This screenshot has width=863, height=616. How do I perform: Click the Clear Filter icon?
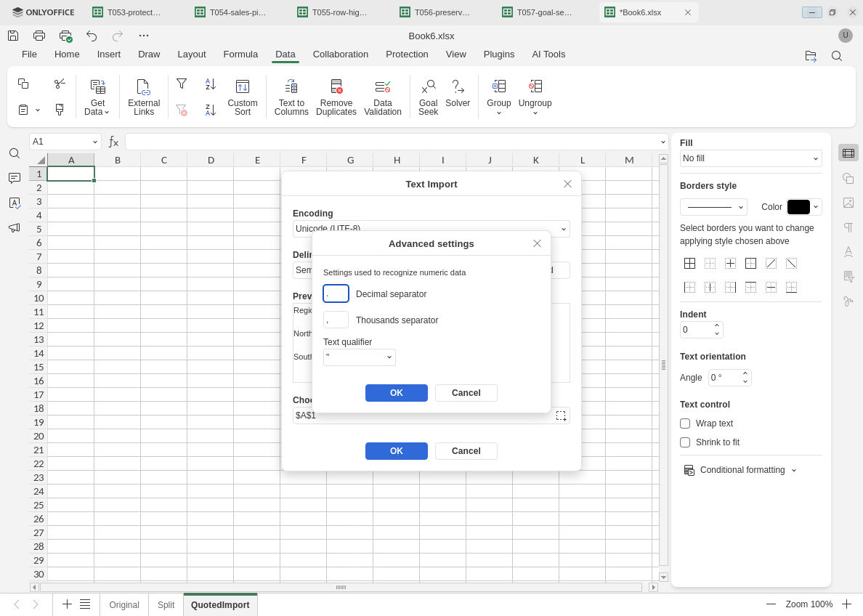[x=182, y=110]
